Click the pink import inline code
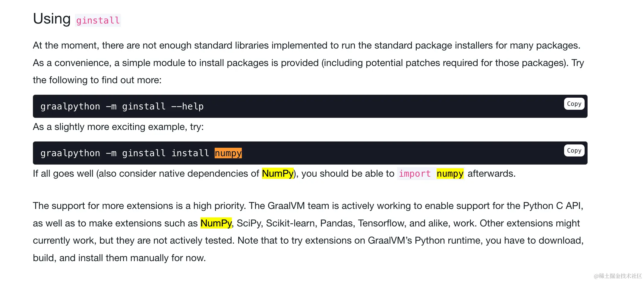Screen dimensions: 644x281 pos(415,174)
